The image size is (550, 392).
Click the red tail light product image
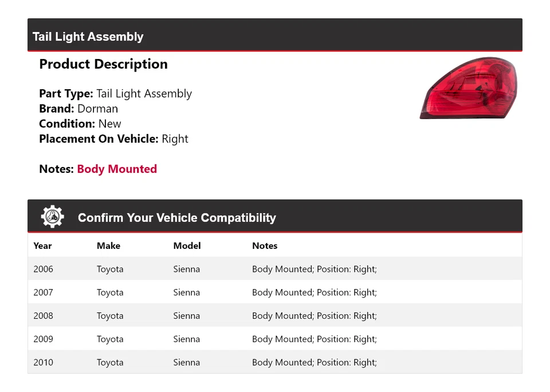pyautogui.click(x=468, y=89)
